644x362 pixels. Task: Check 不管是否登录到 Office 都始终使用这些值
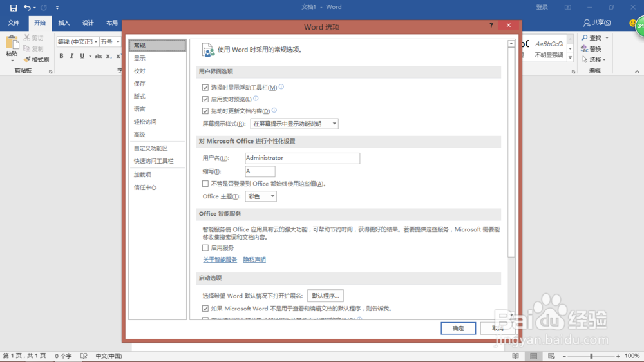point(205,184)
